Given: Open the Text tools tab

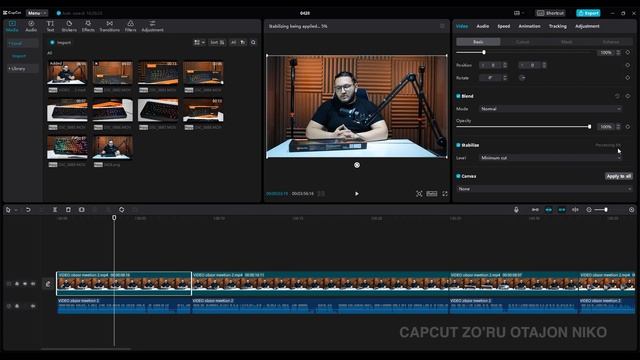Looking at the screenshot, I should coord(50,26).
